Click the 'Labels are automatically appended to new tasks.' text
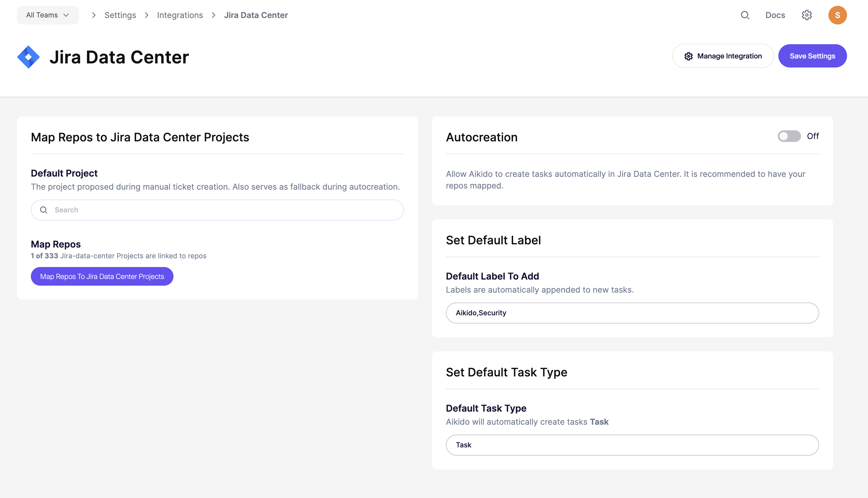 click(539, 290)
